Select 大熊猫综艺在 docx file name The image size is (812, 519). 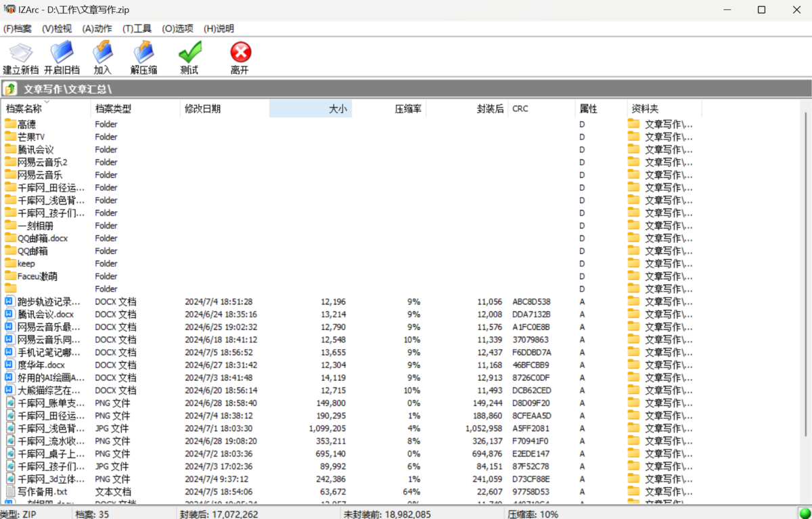tap(49, 390)
